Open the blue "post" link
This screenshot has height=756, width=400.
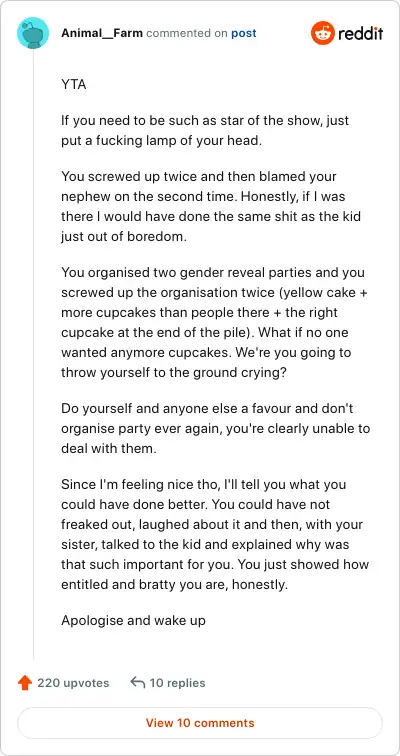(243, 33)
